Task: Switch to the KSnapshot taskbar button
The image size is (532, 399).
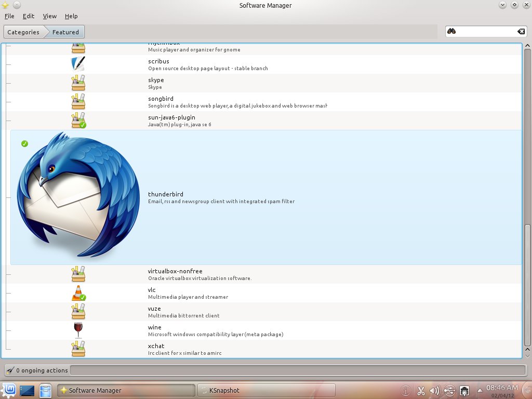Action: [x=267, y=391]
